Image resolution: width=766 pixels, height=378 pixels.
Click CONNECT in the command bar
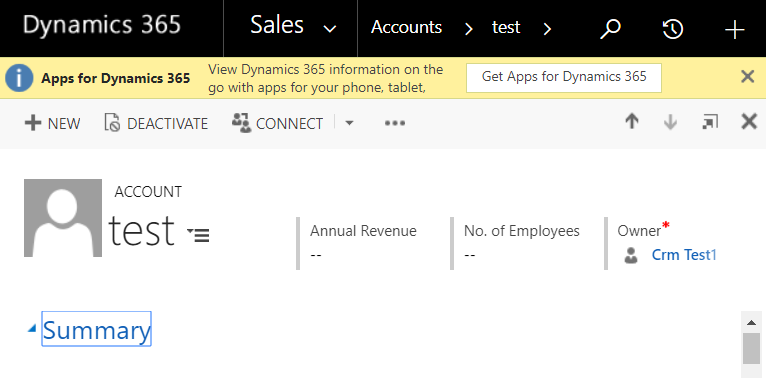pos(277,124)
